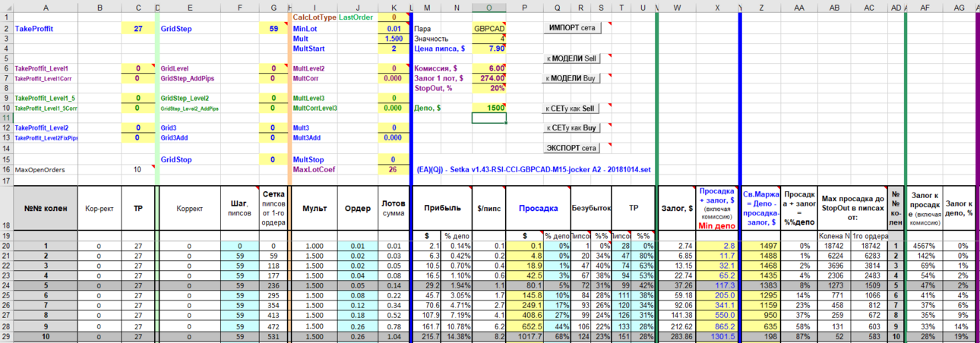
Task: Click the Залог value 283.86
Action: (676, 335)
